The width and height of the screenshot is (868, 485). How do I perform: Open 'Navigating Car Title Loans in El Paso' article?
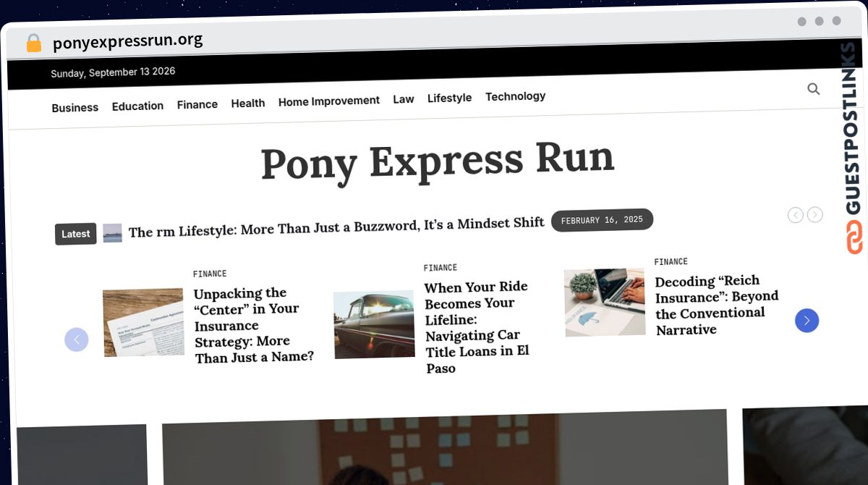coord(477,327)
